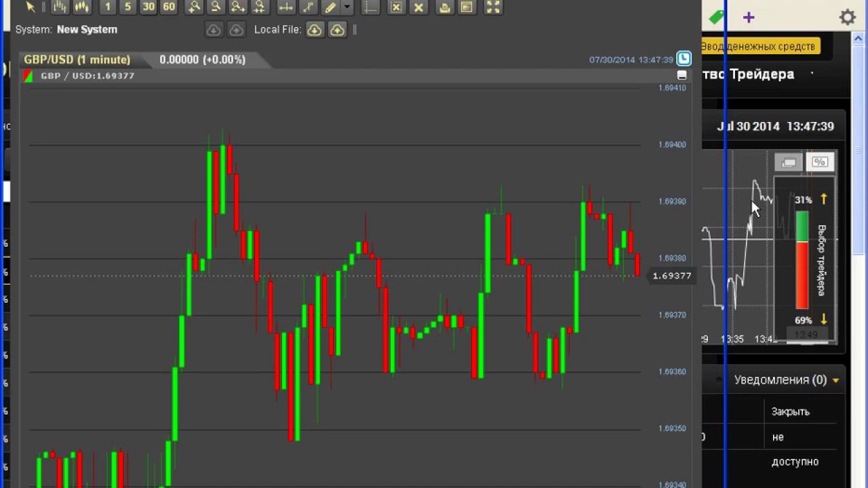The width and height of the screenshot is (868, 488).
Task: Toggle the percent (%) view button
Action: [x=820, y=162]
